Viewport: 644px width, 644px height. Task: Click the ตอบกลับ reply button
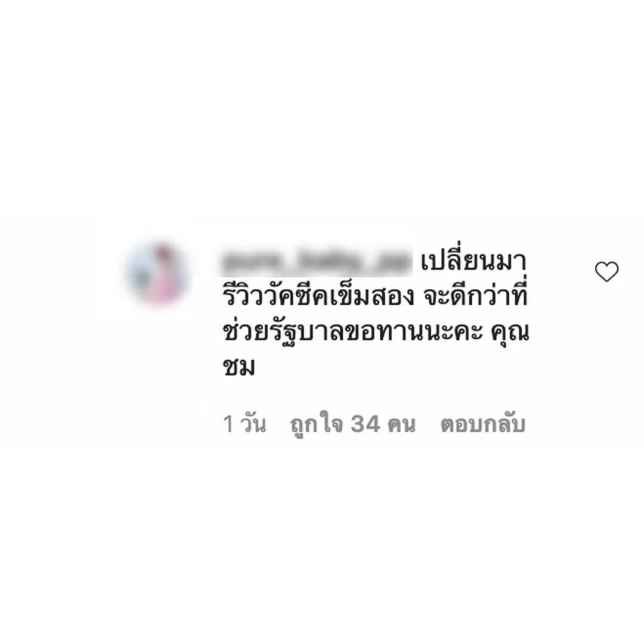[x=482, y=424]
